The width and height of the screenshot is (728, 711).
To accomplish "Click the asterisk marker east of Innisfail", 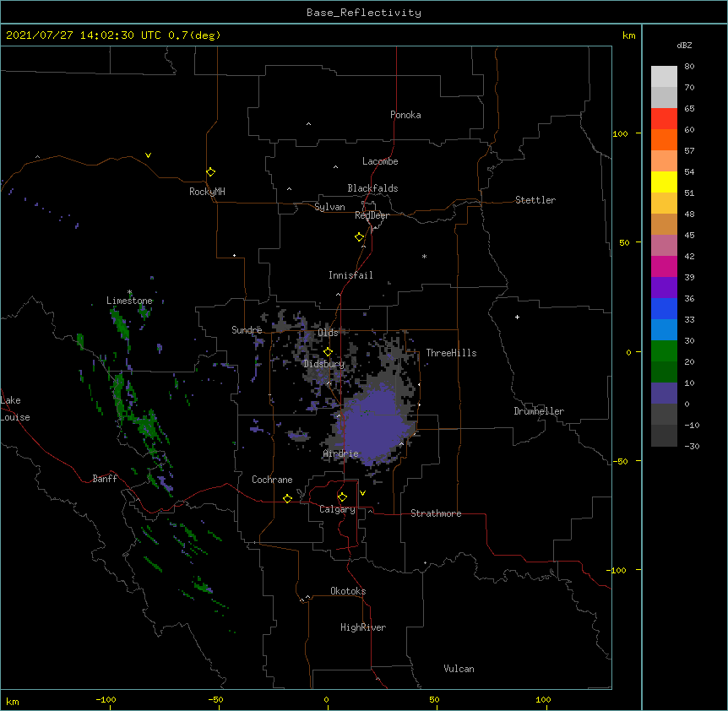I will click(424, 256).
